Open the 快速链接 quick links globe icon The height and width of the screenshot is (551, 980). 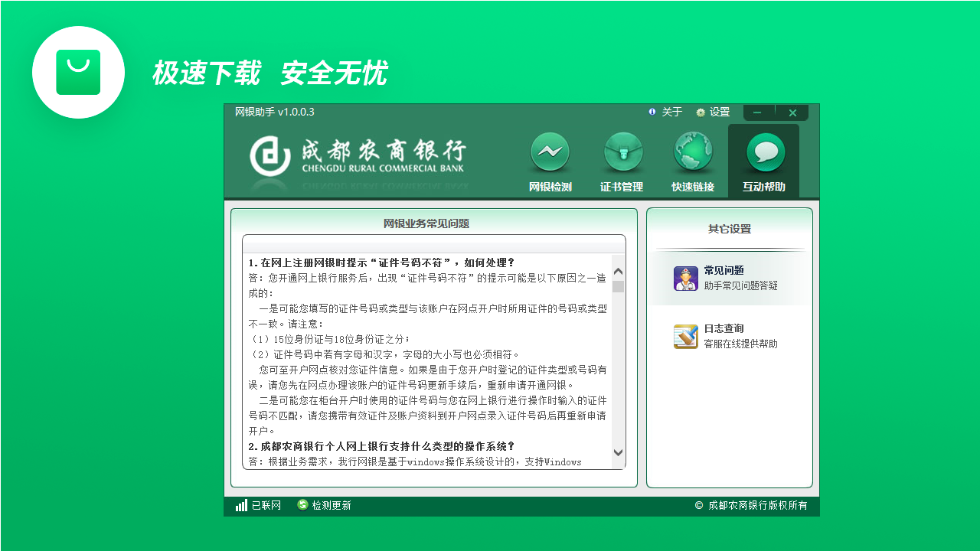click(694, 152)
